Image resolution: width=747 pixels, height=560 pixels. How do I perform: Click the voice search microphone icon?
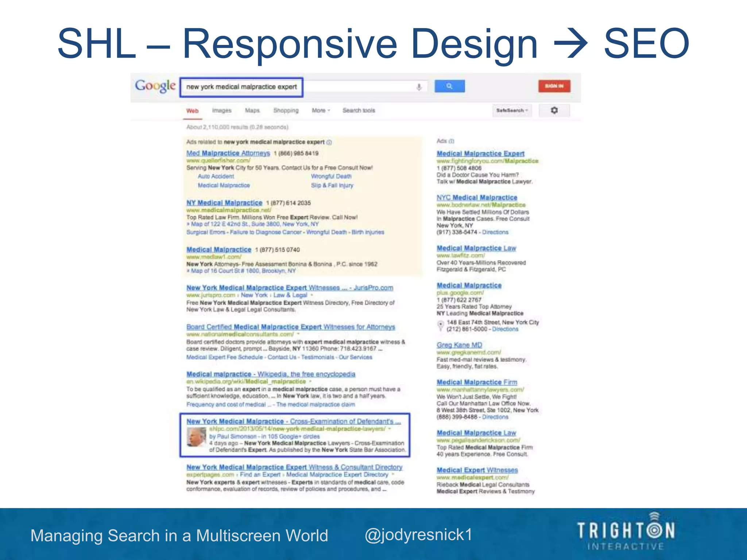click(419, 87)
